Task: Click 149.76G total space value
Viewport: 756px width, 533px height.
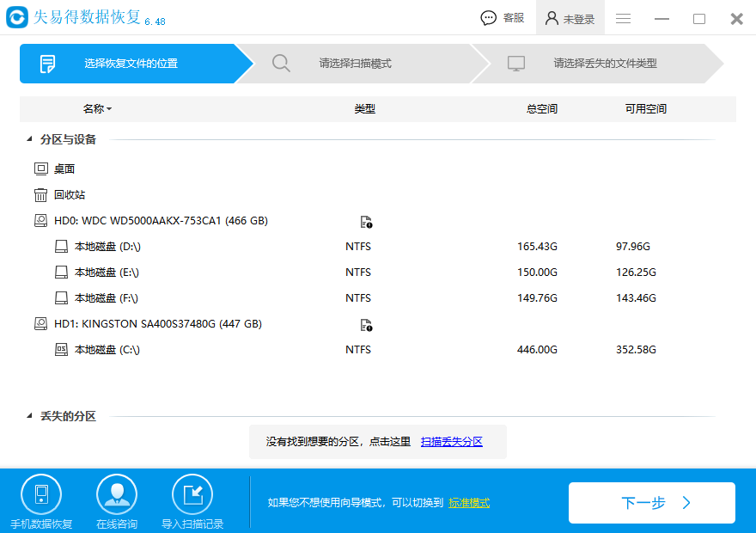Action: click(537, 298)
